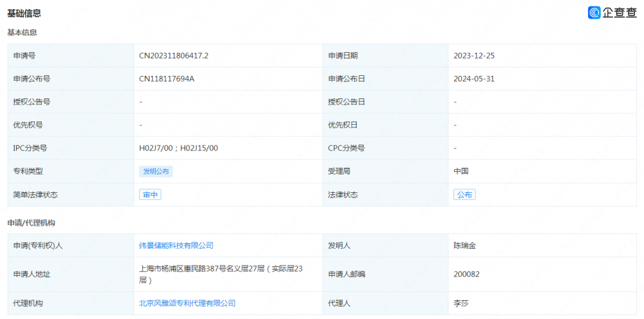Select publication number CN118117694A
This screenshot has width=644, height=319.
tap(167, 78)
